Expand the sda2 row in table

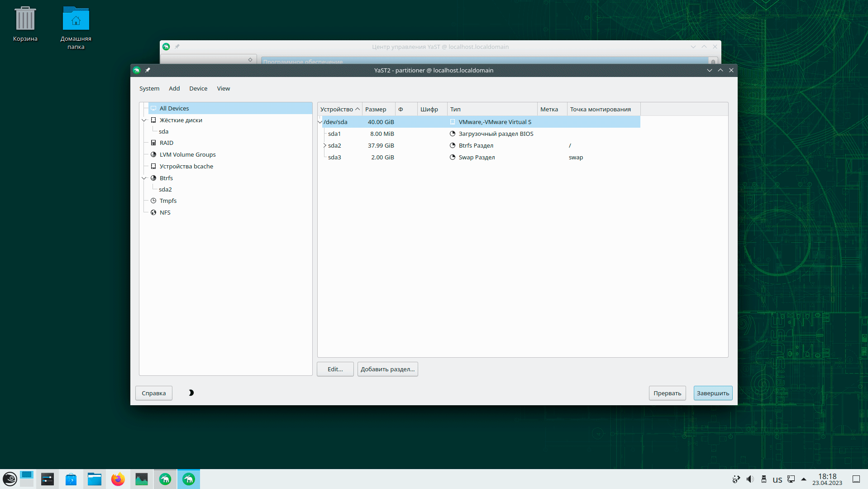pos(324,145)
